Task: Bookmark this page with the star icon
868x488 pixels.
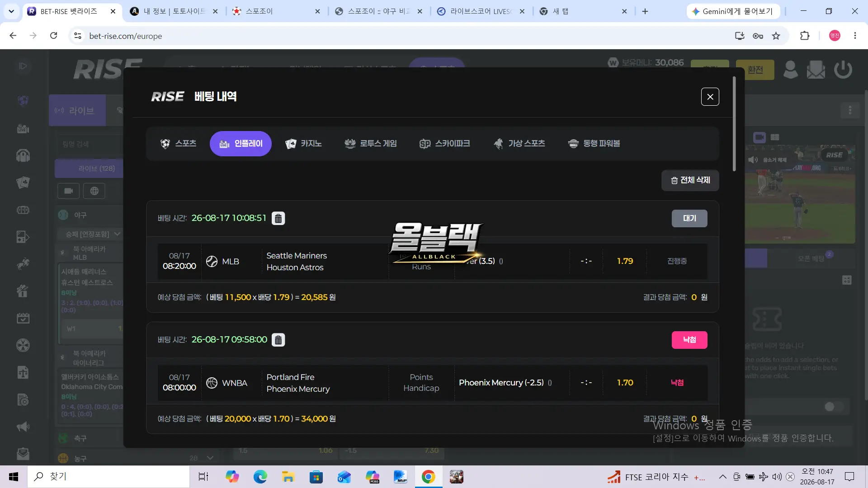Action: 776,36
